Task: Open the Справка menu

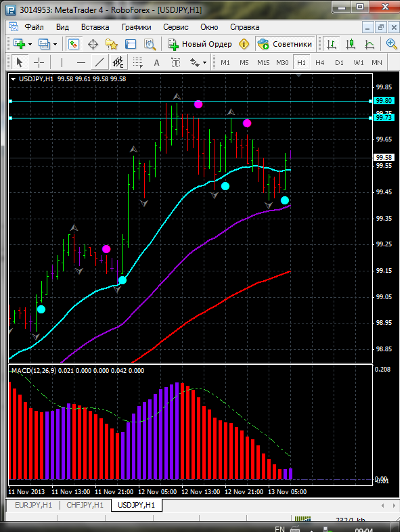Action: (x=245, y=27)
